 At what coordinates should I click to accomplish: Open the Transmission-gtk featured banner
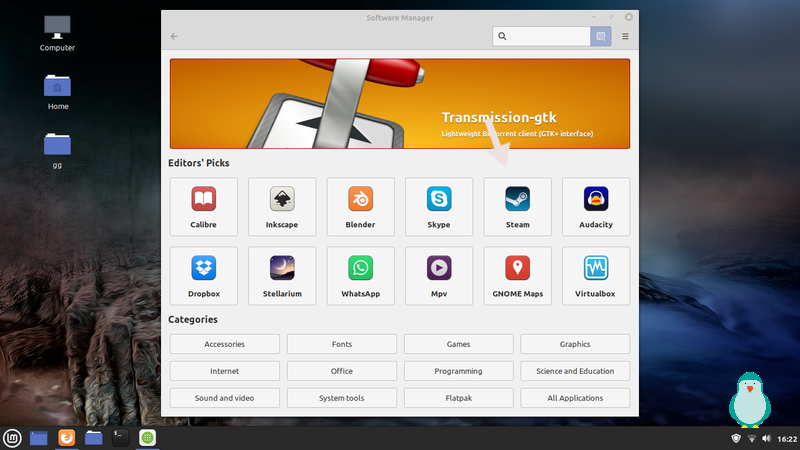click(400, 104)
